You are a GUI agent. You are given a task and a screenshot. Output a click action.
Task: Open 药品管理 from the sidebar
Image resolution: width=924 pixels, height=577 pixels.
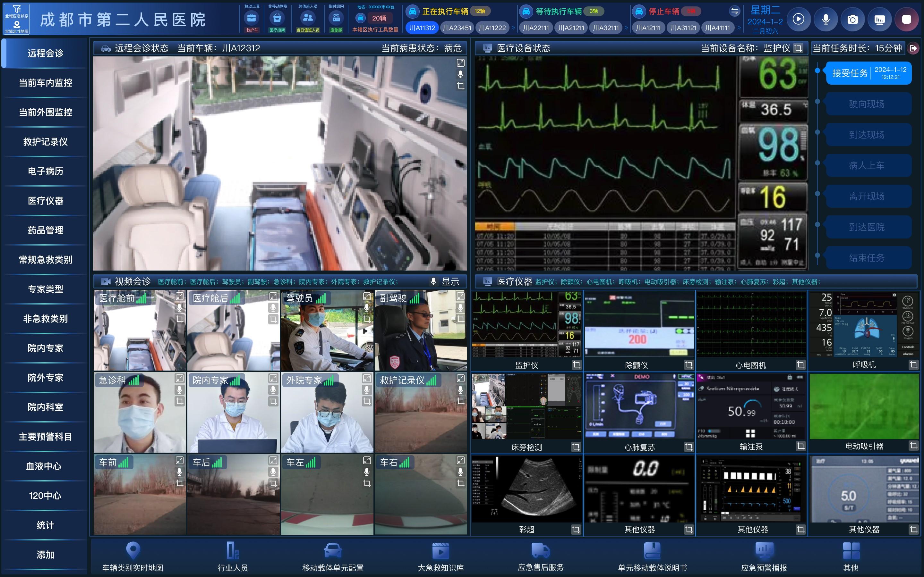pos(46,230)
